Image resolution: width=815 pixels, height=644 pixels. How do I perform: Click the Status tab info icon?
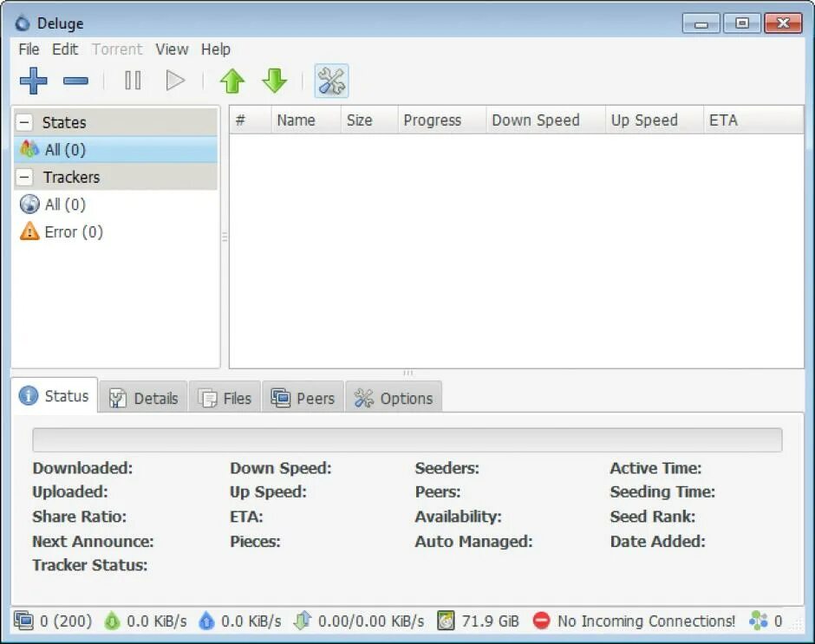[28, 395]
